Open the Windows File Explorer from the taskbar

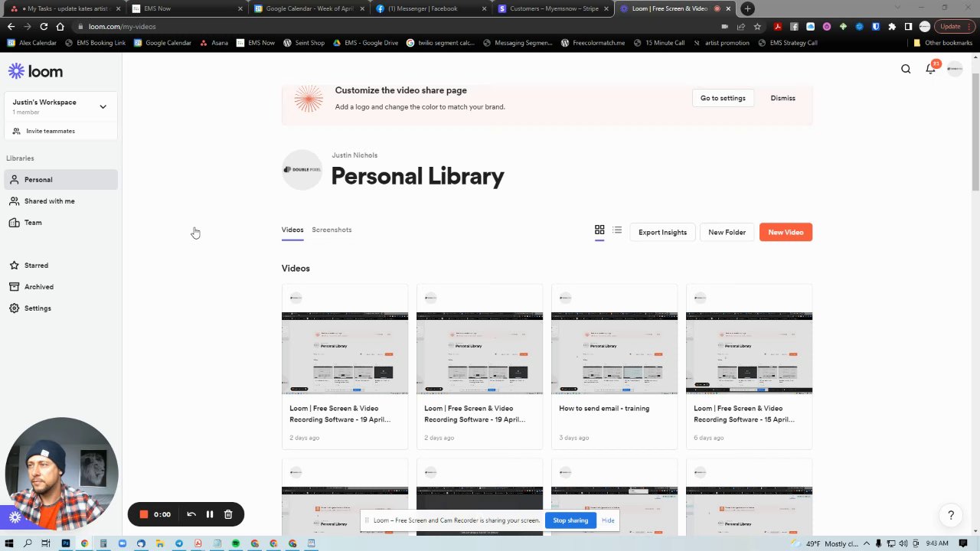[x=160, y=543]
